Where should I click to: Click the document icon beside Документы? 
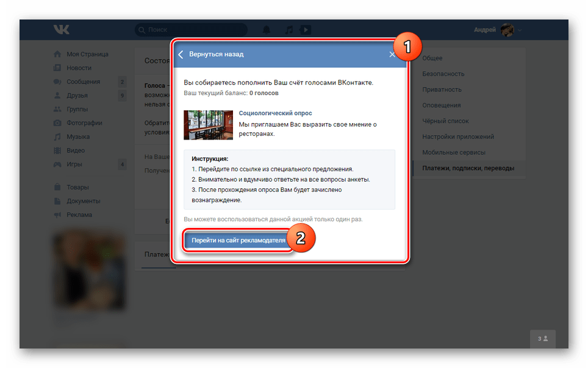(x=57, y=201)
